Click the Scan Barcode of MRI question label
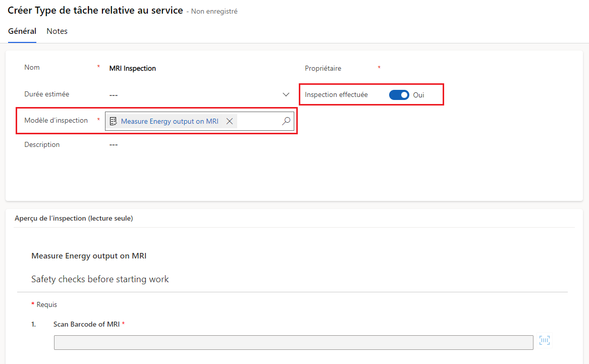The width and height of the screenshot is (589, 364). pos(86,324)
